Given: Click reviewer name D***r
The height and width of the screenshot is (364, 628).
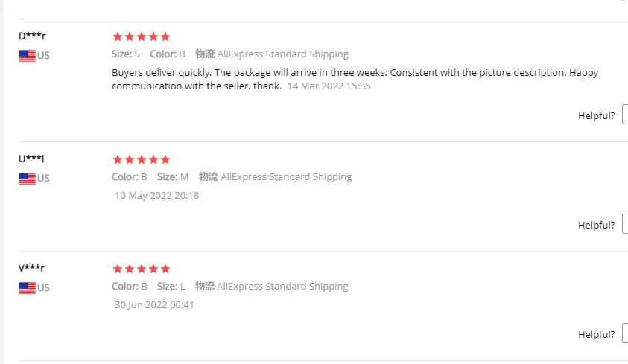Looking at the screenshot, I should [x=32, y=36].
